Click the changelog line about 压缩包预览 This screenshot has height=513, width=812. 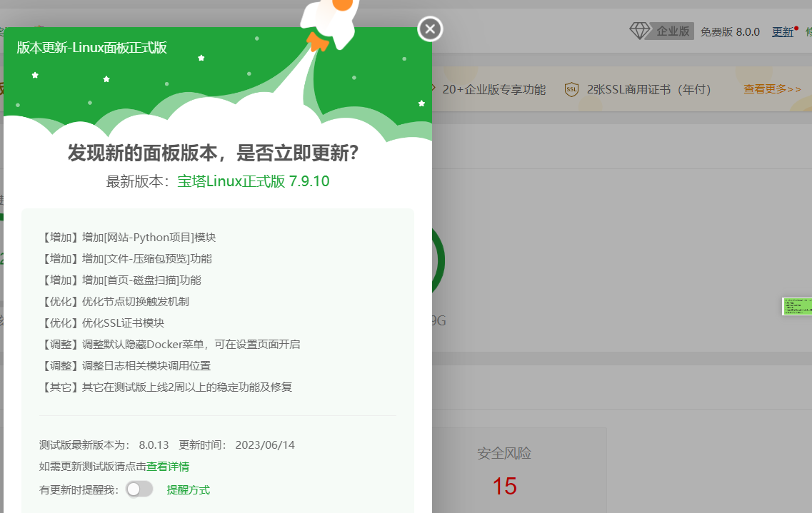[x=126, y=258]
